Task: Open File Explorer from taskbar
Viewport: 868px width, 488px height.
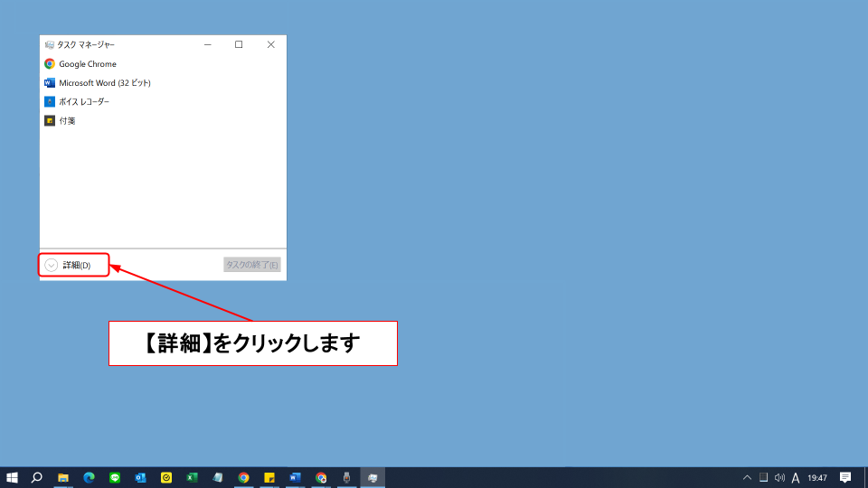Action: (63, 477)
